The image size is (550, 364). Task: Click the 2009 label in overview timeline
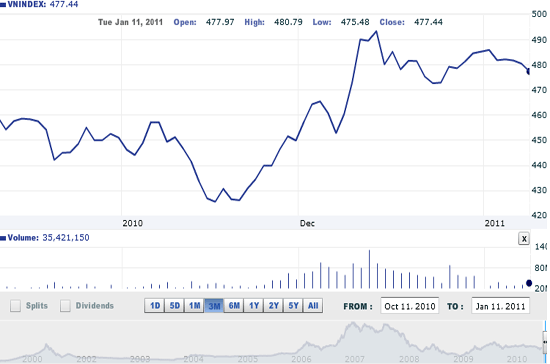[463, 359]
